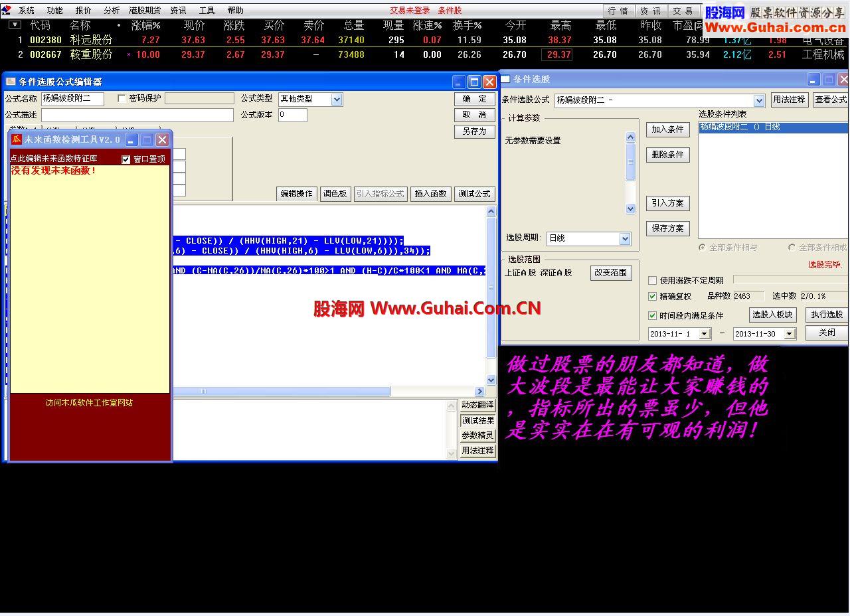Enable 使用涨跌不定周期 checkbox
This screenshot has width=850, height=616.
653,281
